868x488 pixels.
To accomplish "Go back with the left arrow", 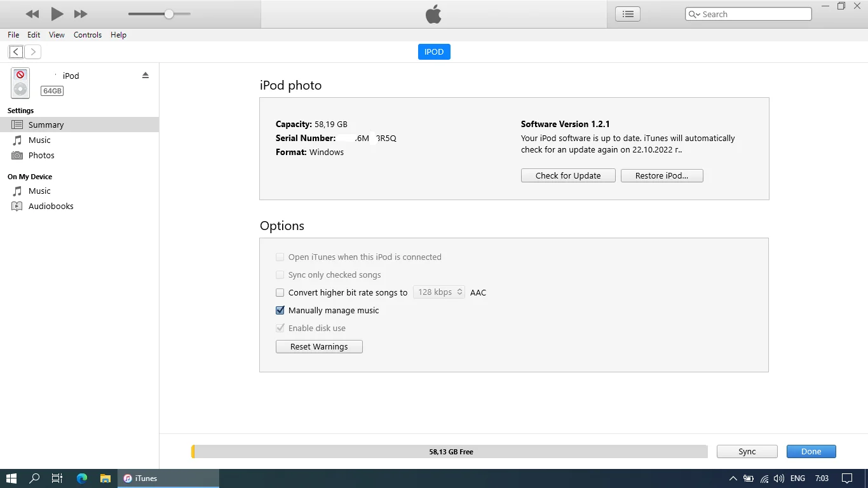I will pos(16,52).
